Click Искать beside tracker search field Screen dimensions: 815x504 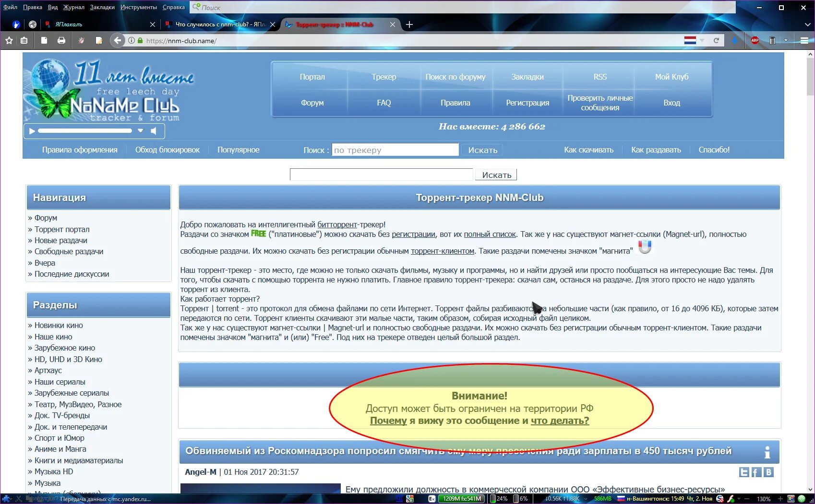[x=482, y=150]
